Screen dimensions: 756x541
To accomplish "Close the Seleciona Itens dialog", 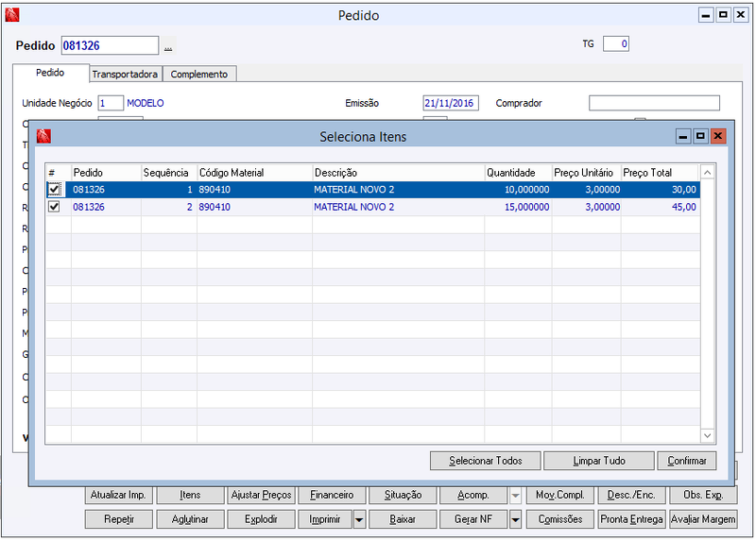I will 717,136.
